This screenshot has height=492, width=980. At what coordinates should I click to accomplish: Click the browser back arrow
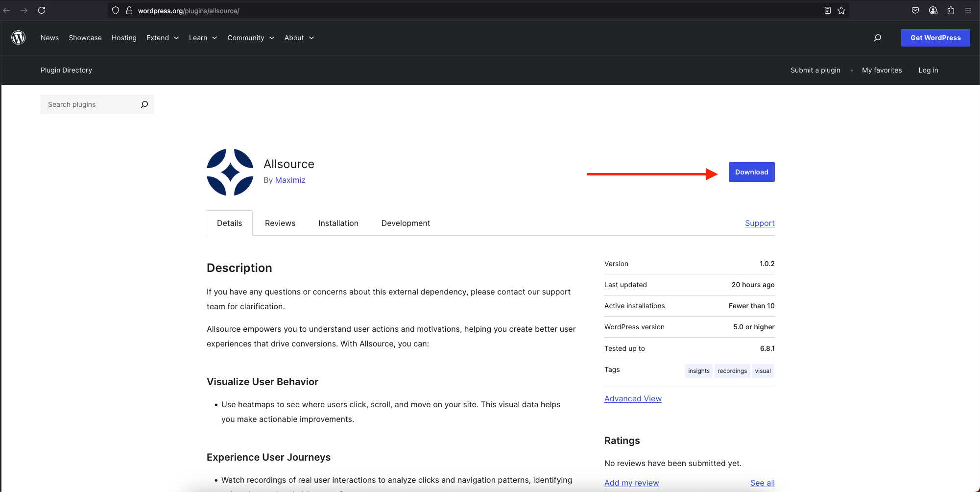(7, 10)
